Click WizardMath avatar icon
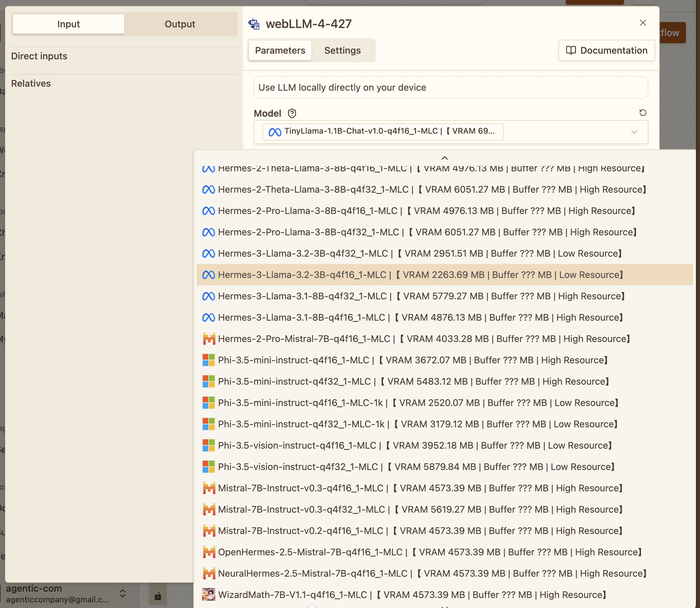Screen dimensions: 700x608 tap(209, 594)
